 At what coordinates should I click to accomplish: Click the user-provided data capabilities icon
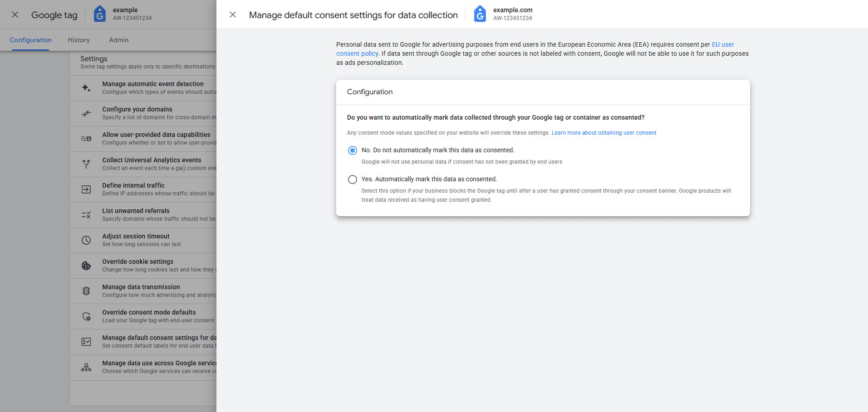click(86, 139)
